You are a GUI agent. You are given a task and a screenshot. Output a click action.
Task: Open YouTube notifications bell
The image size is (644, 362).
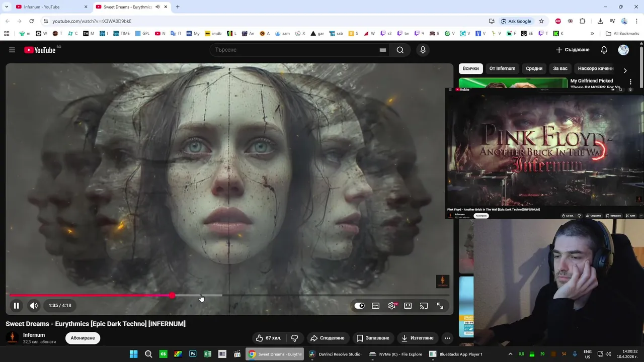pos(604,50)
